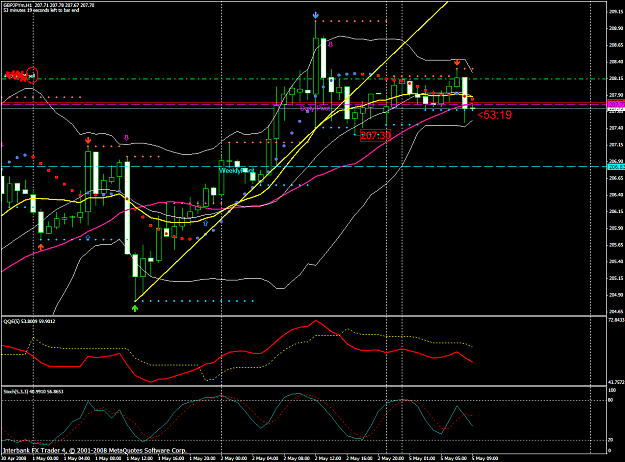Image resolution: width=625 pixels, height=462 pixels.
Task: Click the orange down arrow above the last candles
Action: point(457,63)
